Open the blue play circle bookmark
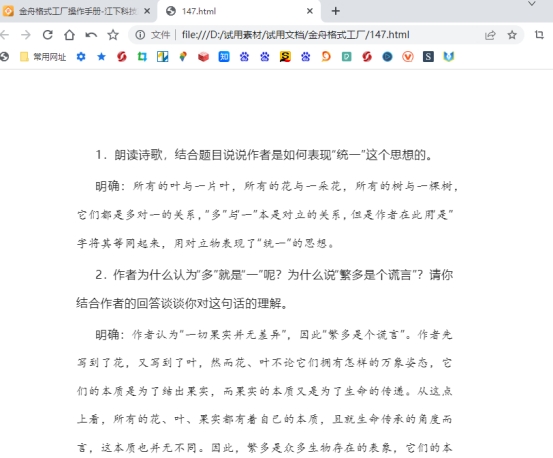Viewport: 553px width, 458px height. pyautogui.click(x=387, y=56)
